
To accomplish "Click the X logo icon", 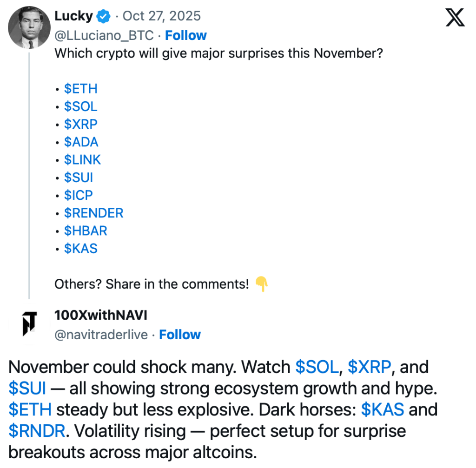I will [x=454, y=18].
